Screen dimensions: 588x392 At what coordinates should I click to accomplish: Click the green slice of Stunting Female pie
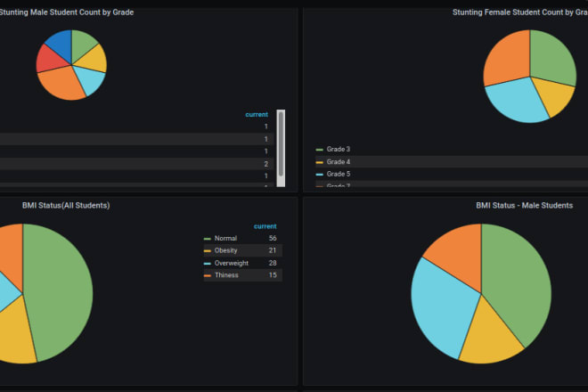click(x=552, y=57)
